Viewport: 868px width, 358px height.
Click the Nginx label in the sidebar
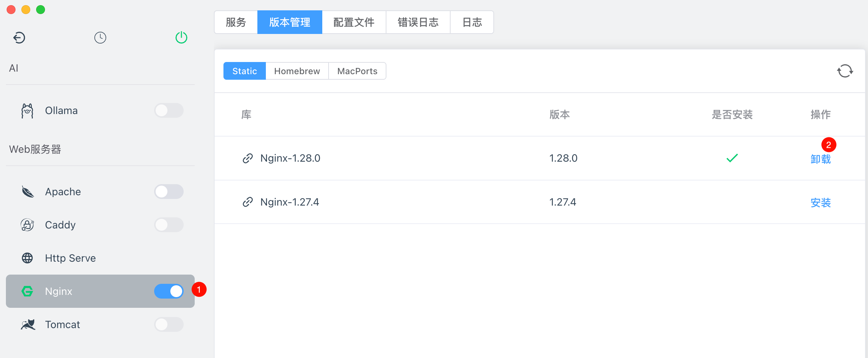(59, 291)
